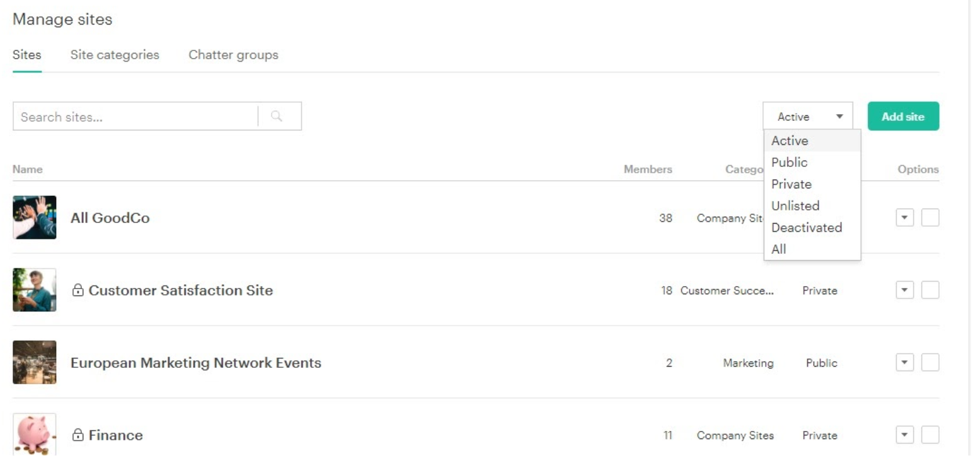Focus the Search sites input field
Screen dimensions: 980x470
(x=136, y=117)
